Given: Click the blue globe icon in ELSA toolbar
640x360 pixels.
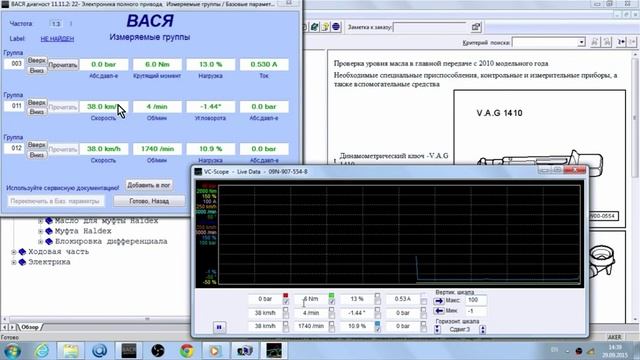Looking at the screenshot, I should point(336,27).
